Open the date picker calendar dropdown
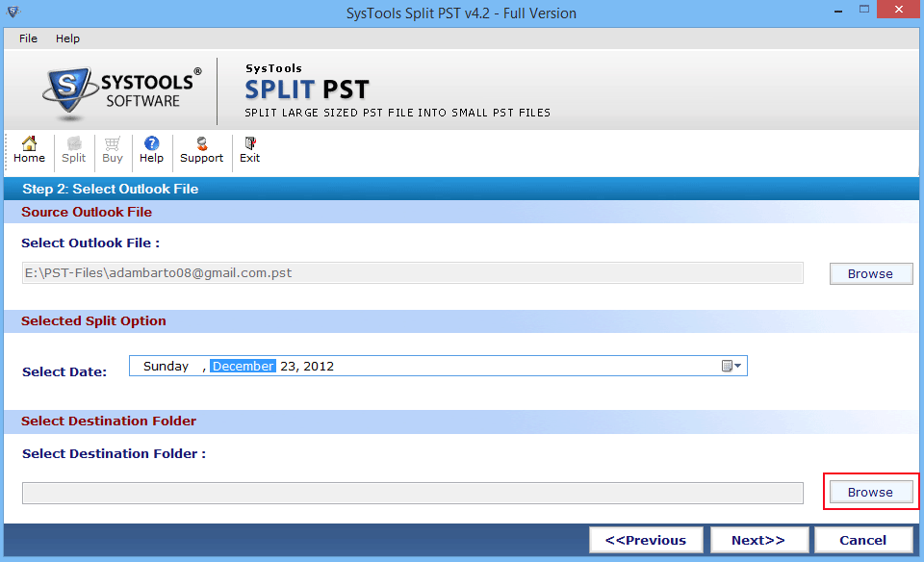 (x=731, y=366)
